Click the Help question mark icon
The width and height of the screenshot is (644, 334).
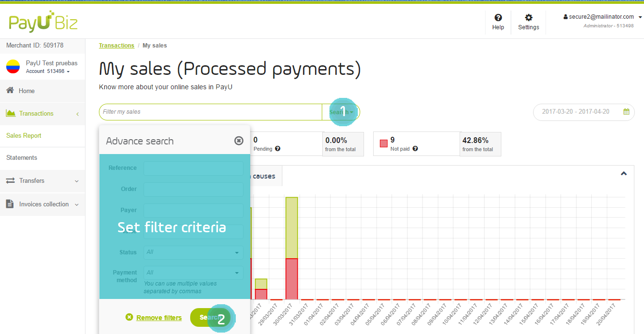(x=498, y=18)
